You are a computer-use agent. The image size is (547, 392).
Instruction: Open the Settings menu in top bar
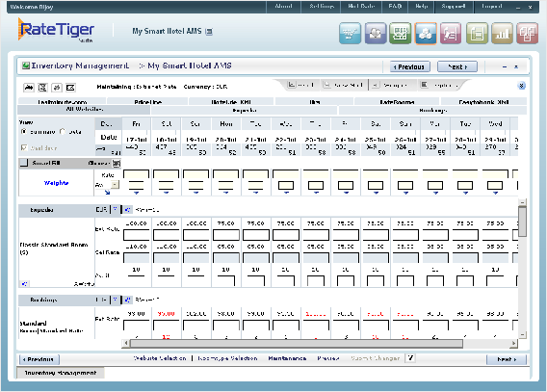click(x=322, y=7)
